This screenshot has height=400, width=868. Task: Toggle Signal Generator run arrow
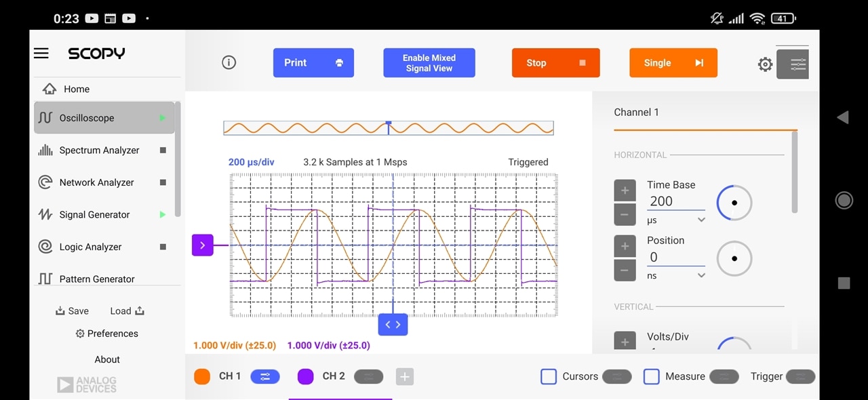[163, 215]
